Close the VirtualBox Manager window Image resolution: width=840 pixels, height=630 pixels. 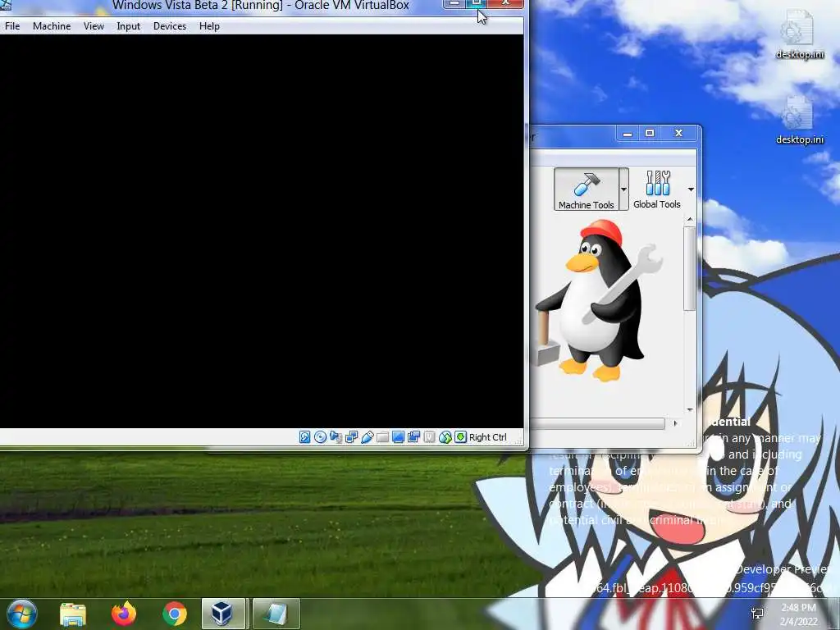(678, 133)
